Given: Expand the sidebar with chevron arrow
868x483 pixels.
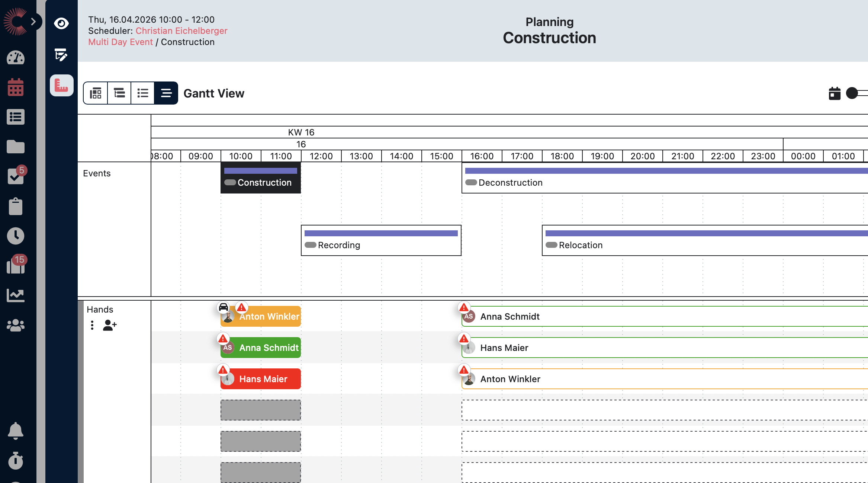Looking at the screenshot, I should (x=33, y=22).
